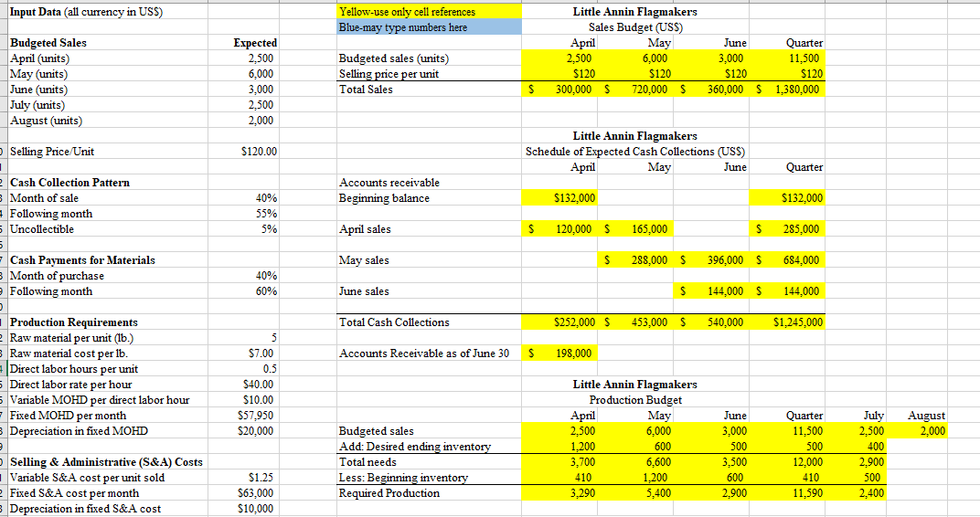Click the 684,000 May sales quarter total
Viewport: 980px width, 517px height.
click(x=787, y=259)
